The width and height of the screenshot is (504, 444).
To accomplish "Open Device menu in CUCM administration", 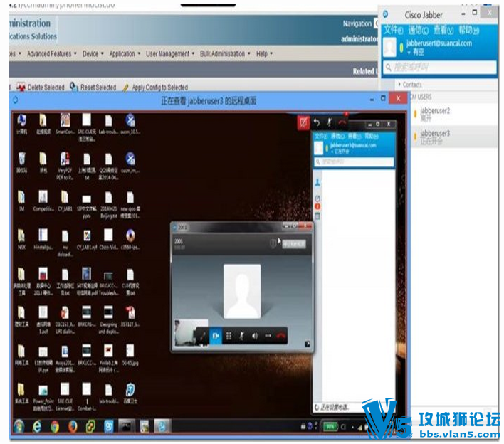I will [x=93, y=53].
